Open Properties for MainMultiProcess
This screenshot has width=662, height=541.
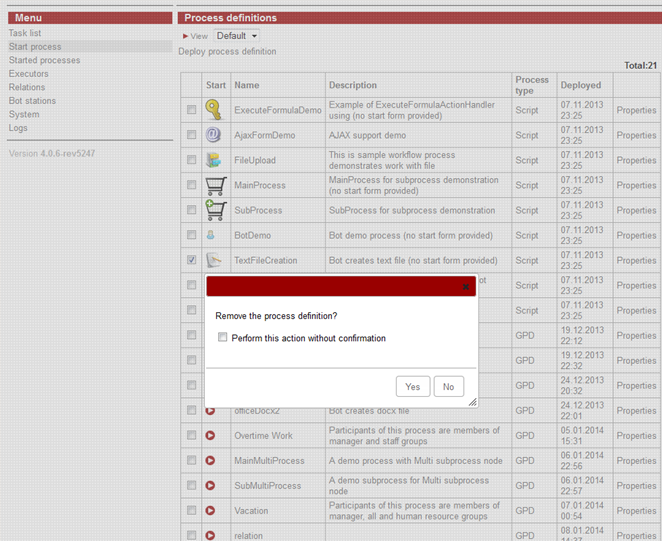(636, 461)
